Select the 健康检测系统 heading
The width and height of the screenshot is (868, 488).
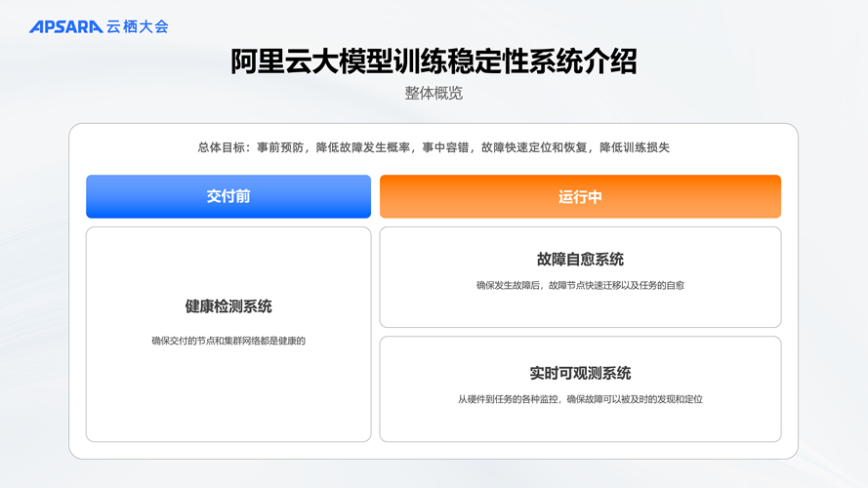[x=228, y=306]
